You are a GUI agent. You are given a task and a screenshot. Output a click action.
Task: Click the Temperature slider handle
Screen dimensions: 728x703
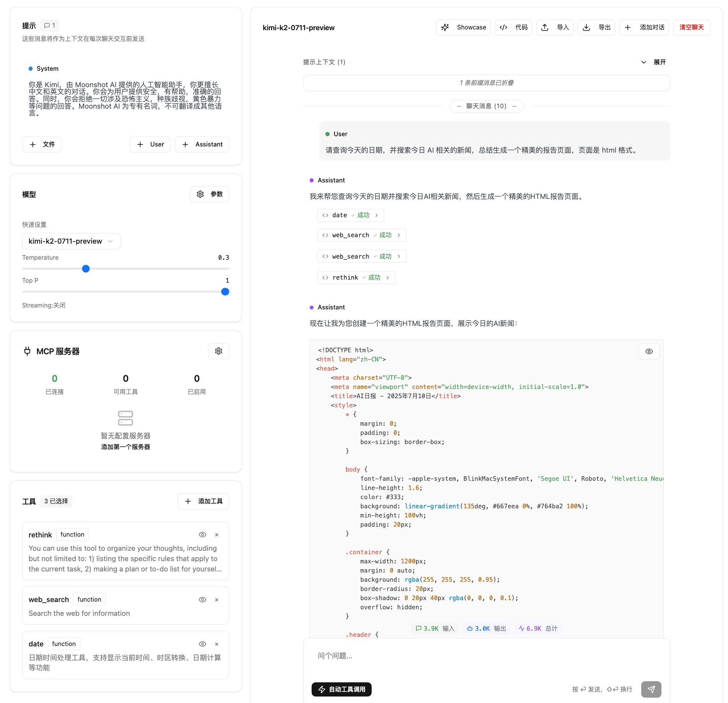click(x=86, y=269)
